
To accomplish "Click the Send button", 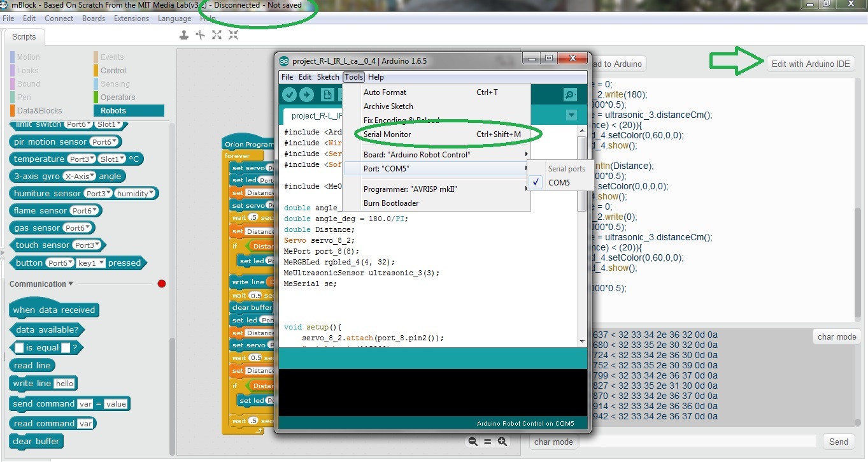I will [838, 442].
